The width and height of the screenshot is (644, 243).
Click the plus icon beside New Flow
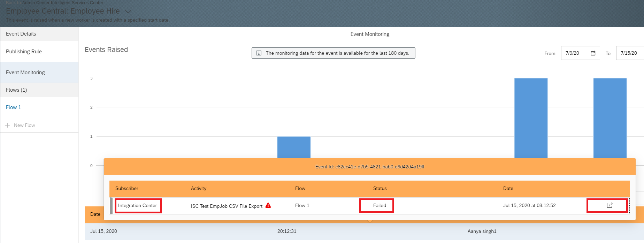pyautogui.click(x=7, y=125)
